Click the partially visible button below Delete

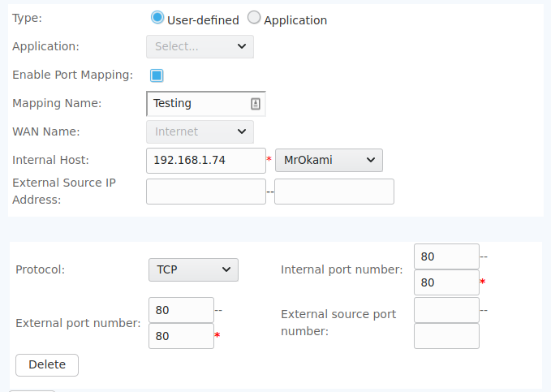(x=32, y=390)
